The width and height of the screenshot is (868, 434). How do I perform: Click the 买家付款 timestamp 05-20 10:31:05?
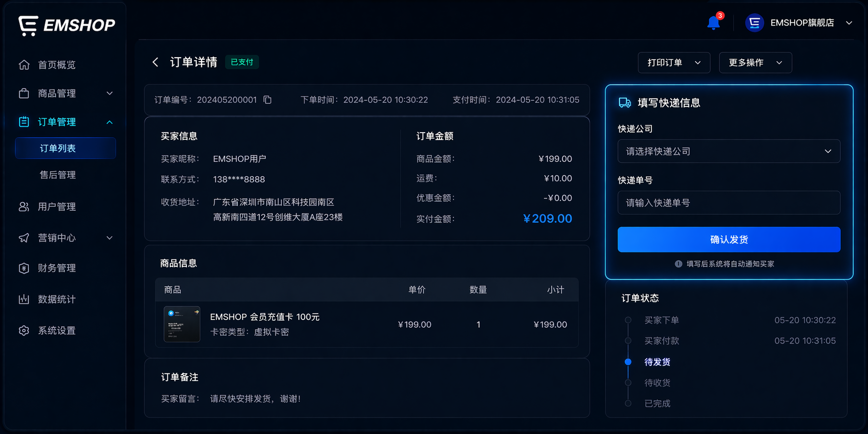(x=805, y=341)
